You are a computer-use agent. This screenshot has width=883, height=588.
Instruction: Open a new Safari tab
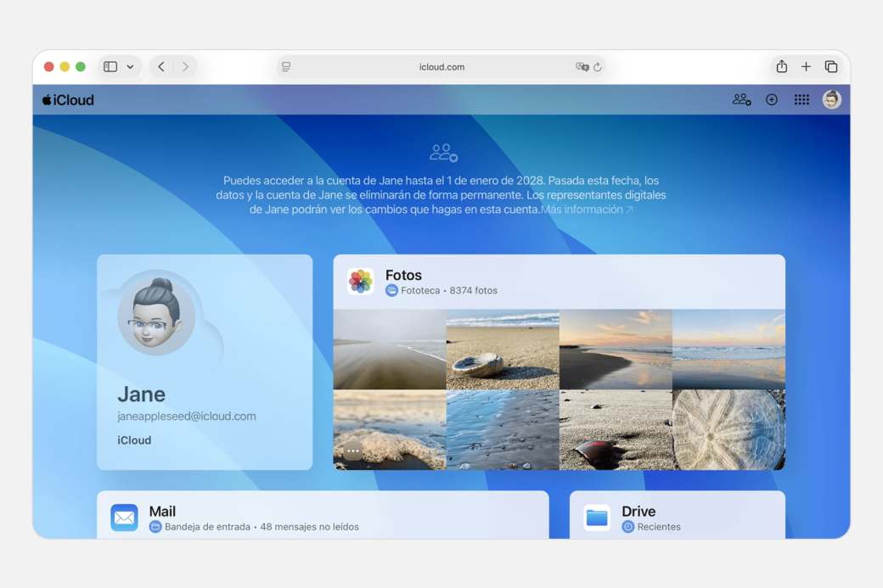pyautogui.click(x=806, y=67)
